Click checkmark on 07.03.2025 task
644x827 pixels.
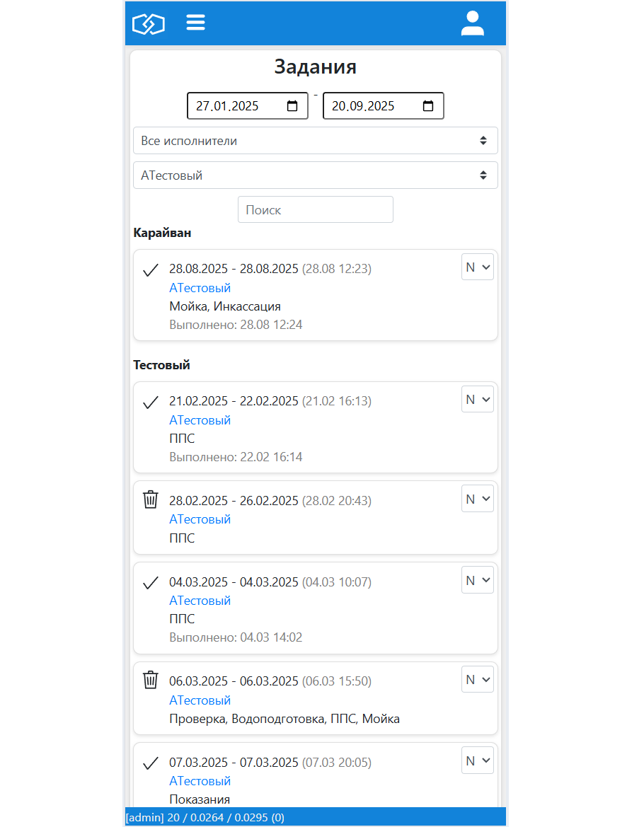[150, 763]
